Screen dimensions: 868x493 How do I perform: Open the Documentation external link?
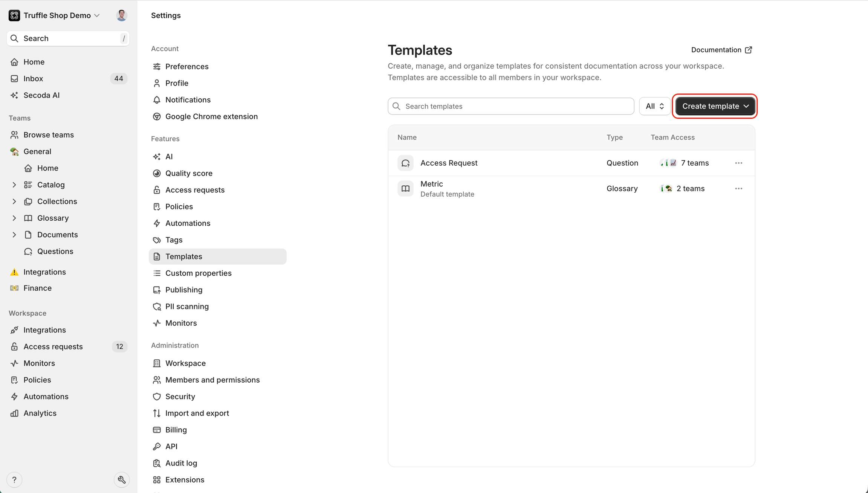pyautogui.click(x=721, y=50)
